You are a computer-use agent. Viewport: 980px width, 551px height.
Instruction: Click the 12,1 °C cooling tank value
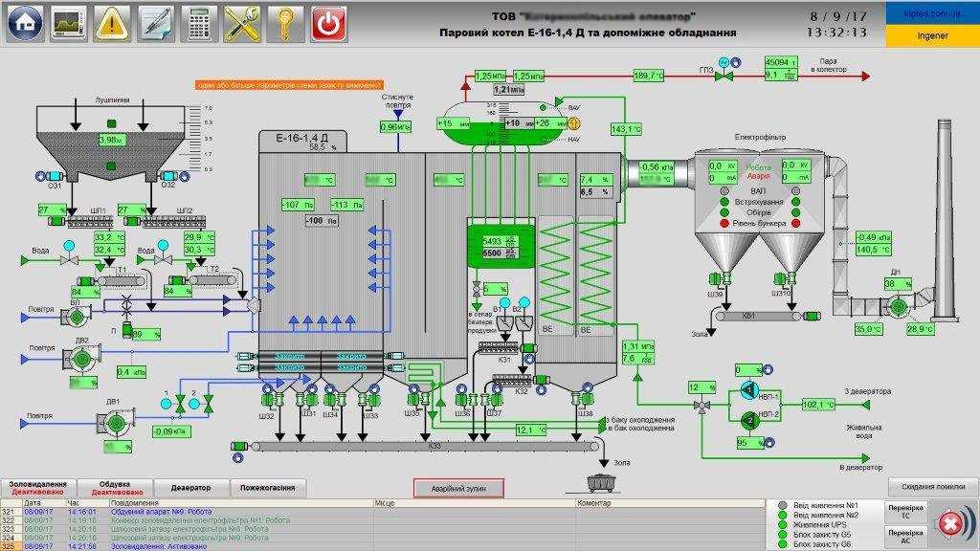532,430
